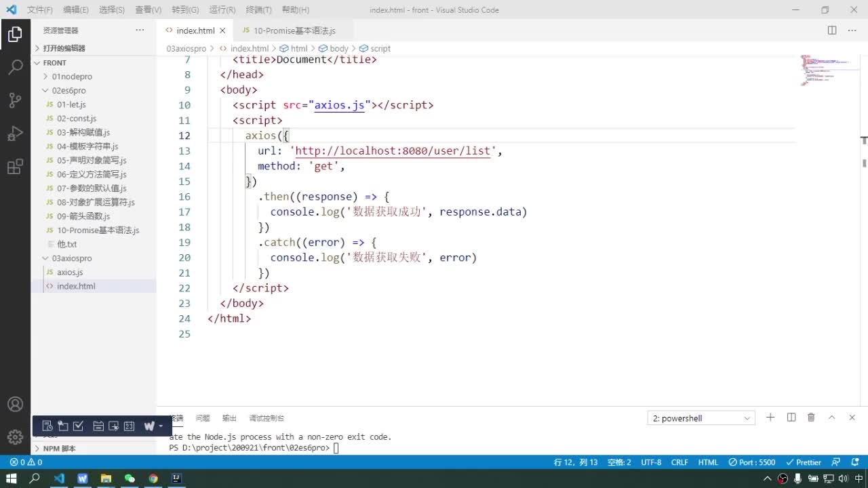Open the Explorer view in activity bar
Image resolution: width=868 pixels, height=488 pixels.
coord(15,34)
